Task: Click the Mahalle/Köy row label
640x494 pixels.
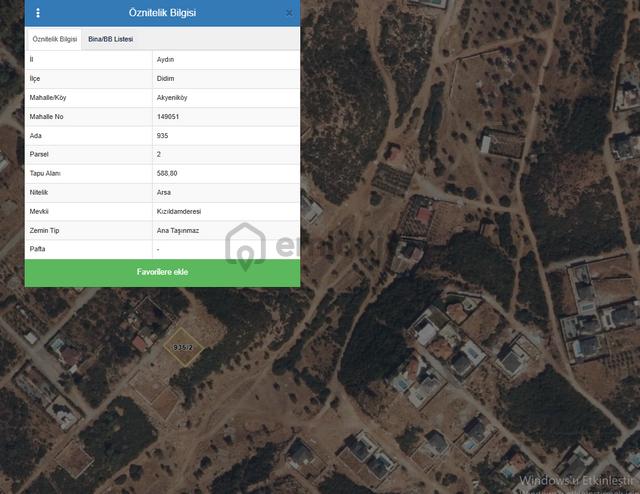Action: [x=48, y=98]
